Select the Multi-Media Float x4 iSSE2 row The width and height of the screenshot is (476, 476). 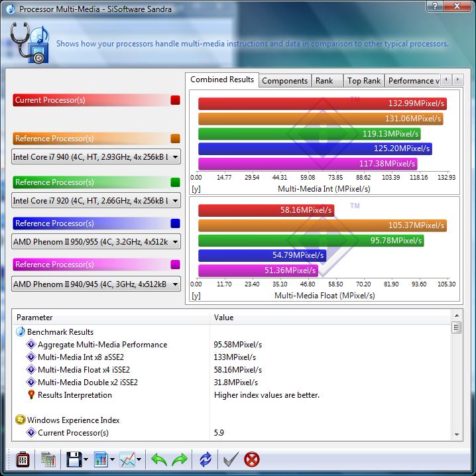click(x=232, y=369)
